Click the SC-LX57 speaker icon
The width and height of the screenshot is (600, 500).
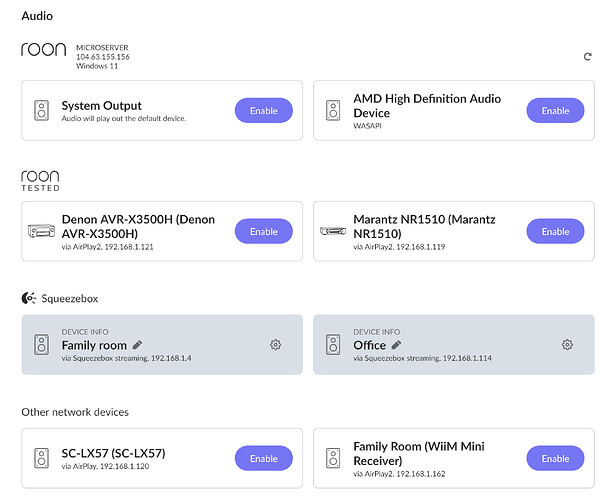pyautogui.click(x=41, y=458)
